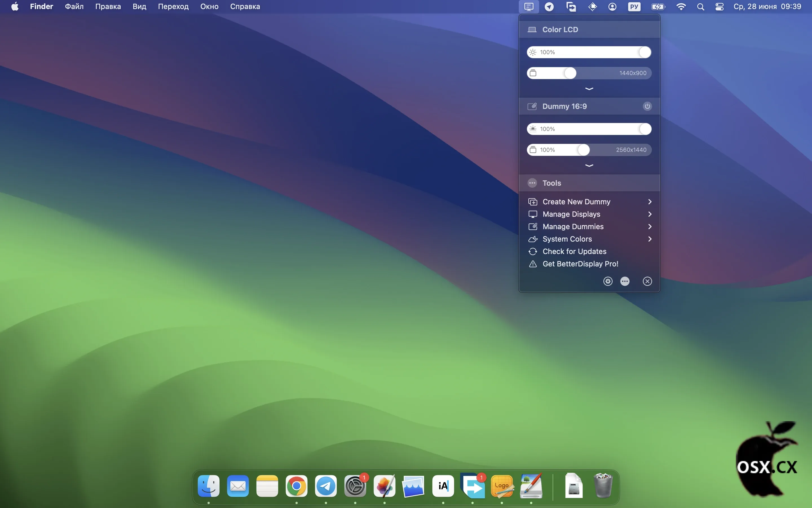The height and width of the screenshot is (508, 812).
Task: Open System Settings from the Dock
Action: [x=355, y=486]
